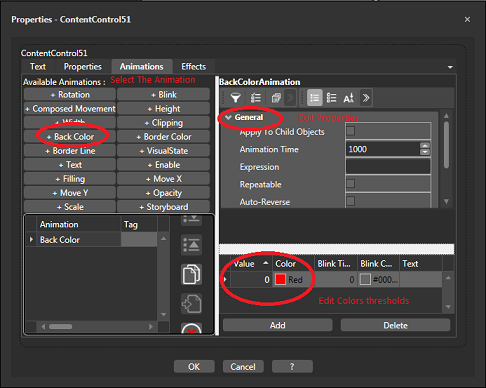This screenshot has width=486, height=388.
Task: Move the animation down in the list
Action: tap(191, 219)
